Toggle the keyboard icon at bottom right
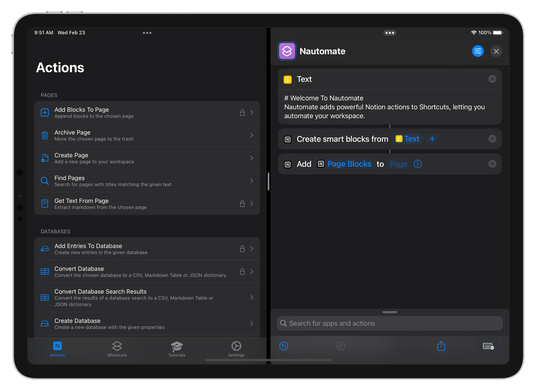Image resolution: width=537 pixels, height=392 pixels. (488, 346)
